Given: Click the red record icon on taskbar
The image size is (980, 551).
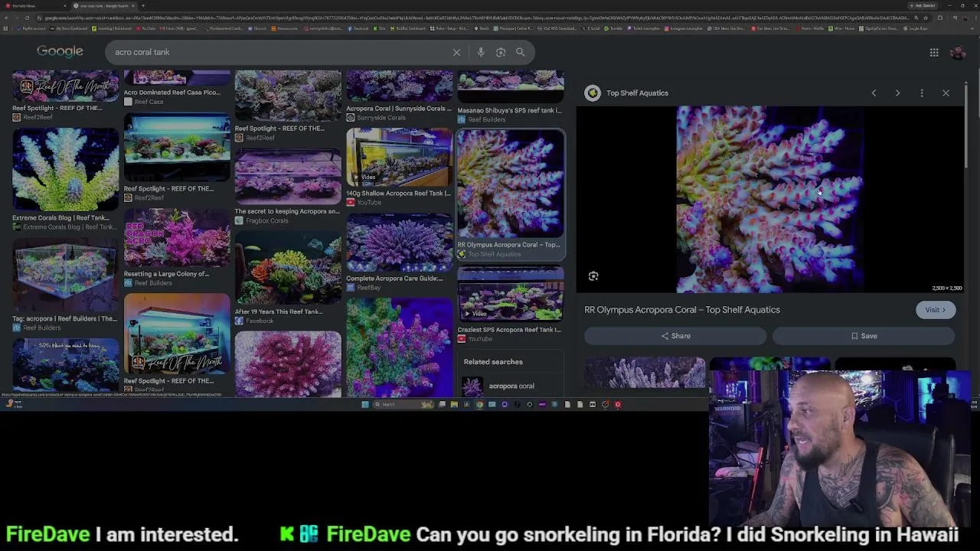Looking at the screenshot, I should click(x=618, y=404).
